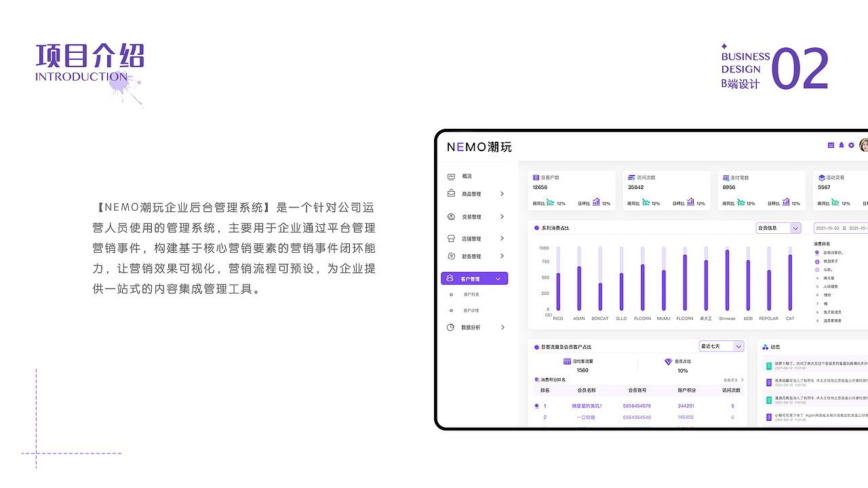Click the 总客户数 clipboard card icon
This screenshot has height=488, width=868.
coord(536,178)
